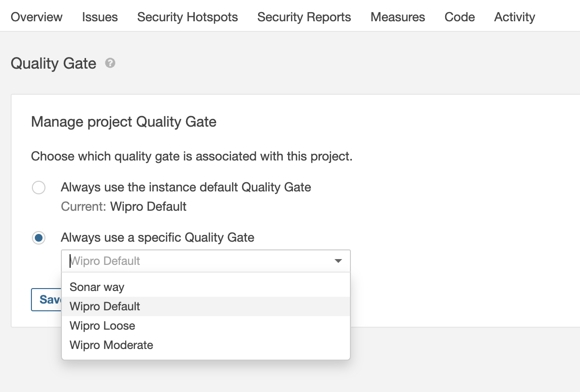Click the dropdown arrow of the gate selector
Screen dimensions: 580x392
pos(338,261)
